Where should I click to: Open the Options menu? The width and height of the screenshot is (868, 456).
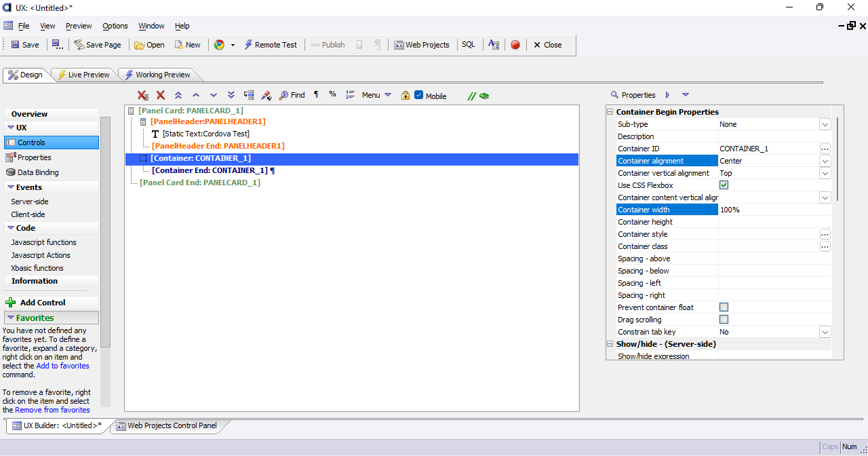click(115, 26)
